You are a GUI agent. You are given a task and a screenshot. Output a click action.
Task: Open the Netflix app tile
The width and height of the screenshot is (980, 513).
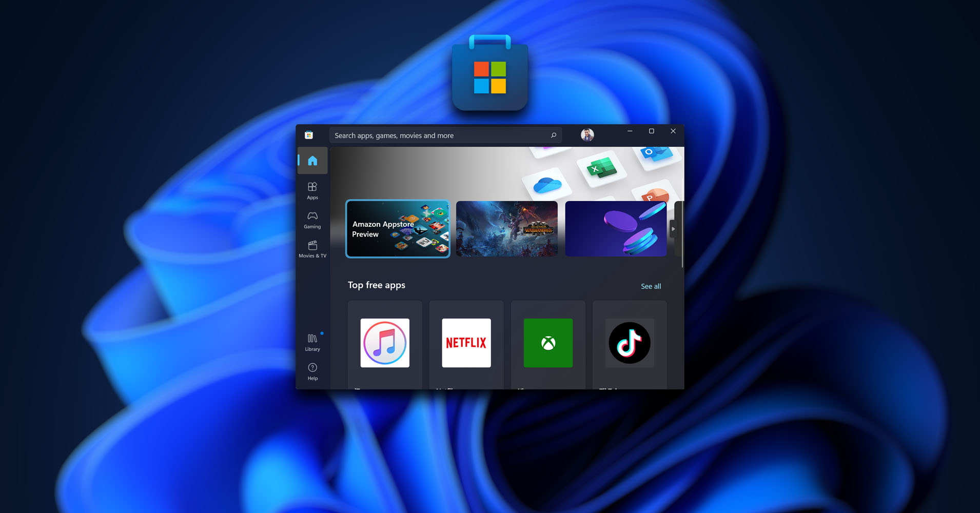[466, 343]
